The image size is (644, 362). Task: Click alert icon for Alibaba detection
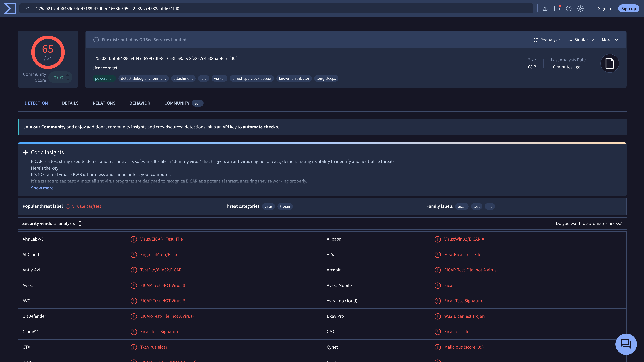coord(438,239)
